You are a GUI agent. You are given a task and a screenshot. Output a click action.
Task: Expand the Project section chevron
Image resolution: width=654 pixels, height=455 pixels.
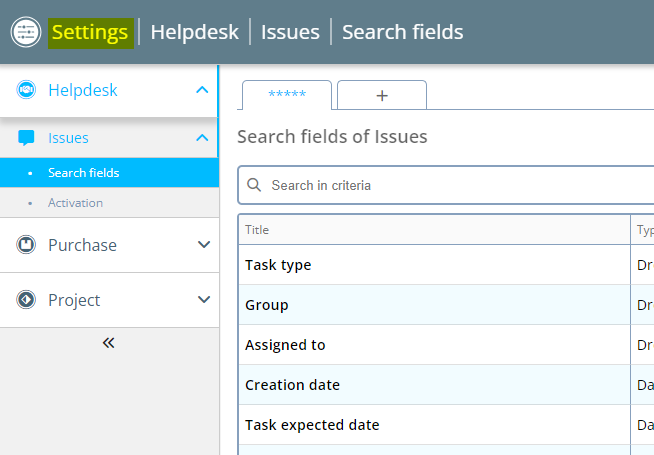coord(203,300)
